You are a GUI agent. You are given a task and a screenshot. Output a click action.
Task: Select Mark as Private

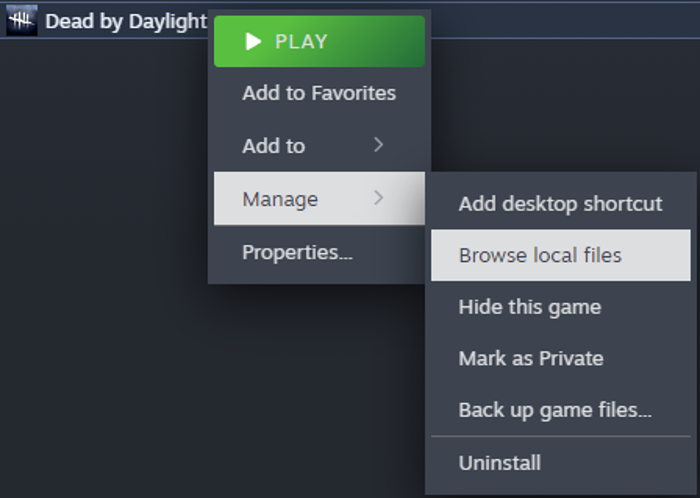[561, 358]
